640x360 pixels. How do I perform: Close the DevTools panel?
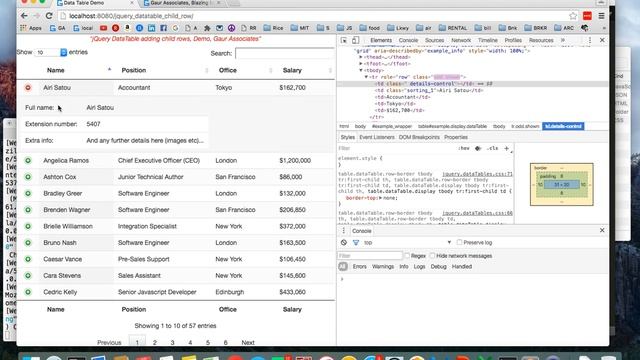(x=602, y=40)
